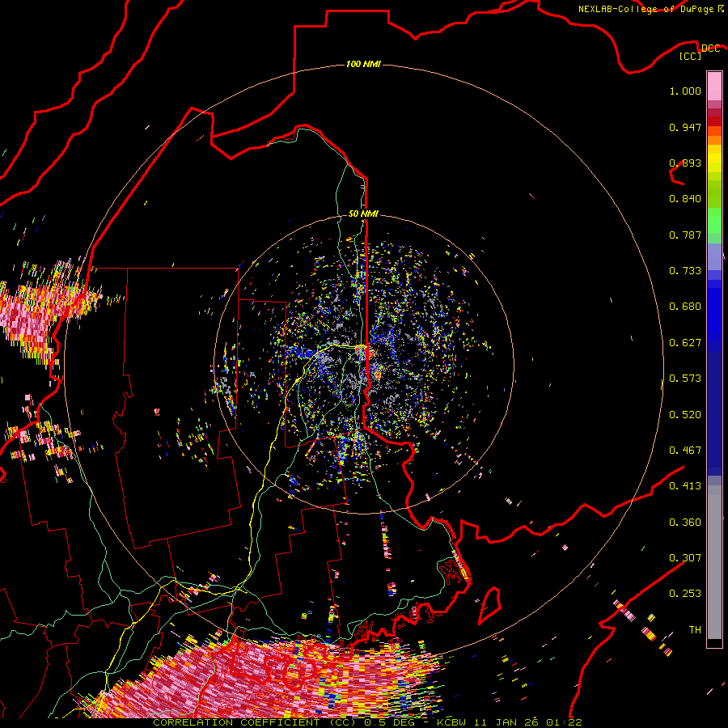Click the KCBW station identifier in footer
This screenshot has width=728, height=728.
[451, 722]
